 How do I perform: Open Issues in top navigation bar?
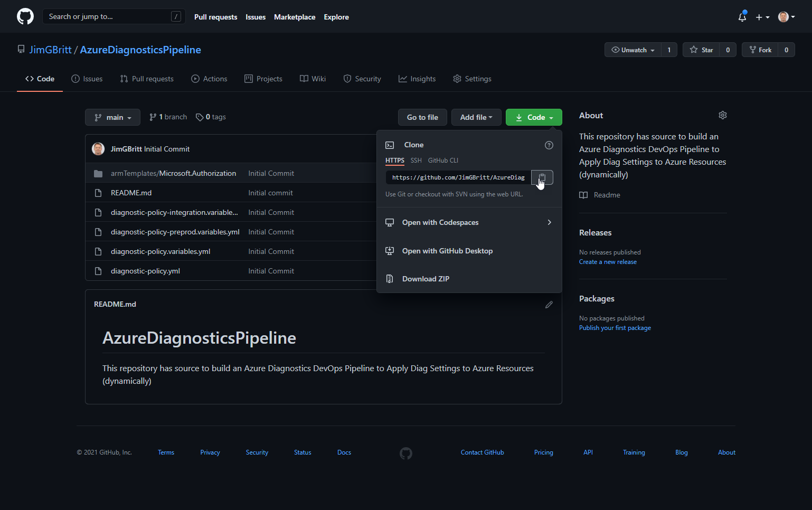click(x=256, y=17)
